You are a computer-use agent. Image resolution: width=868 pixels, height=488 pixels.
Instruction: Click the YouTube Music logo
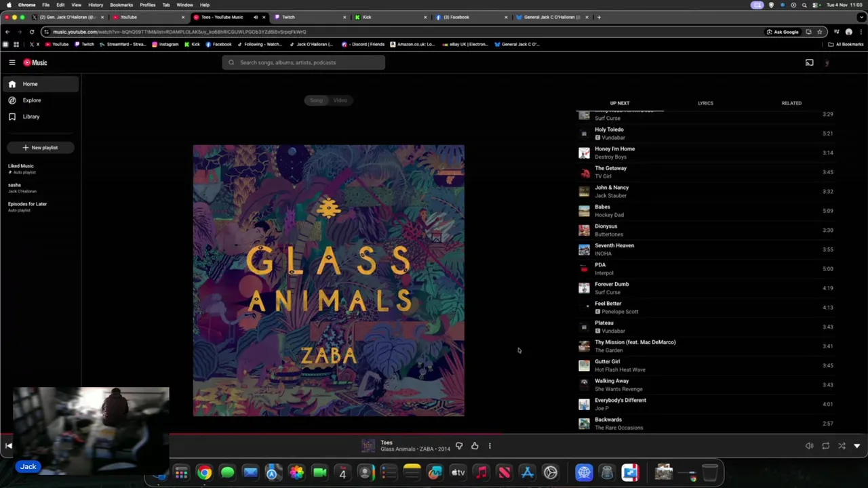35,62
